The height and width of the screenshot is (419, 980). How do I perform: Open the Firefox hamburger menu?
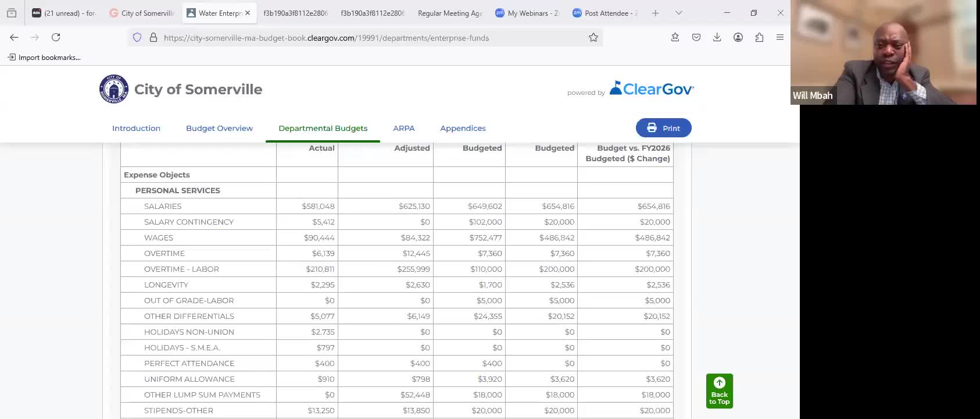coord(780,37)
